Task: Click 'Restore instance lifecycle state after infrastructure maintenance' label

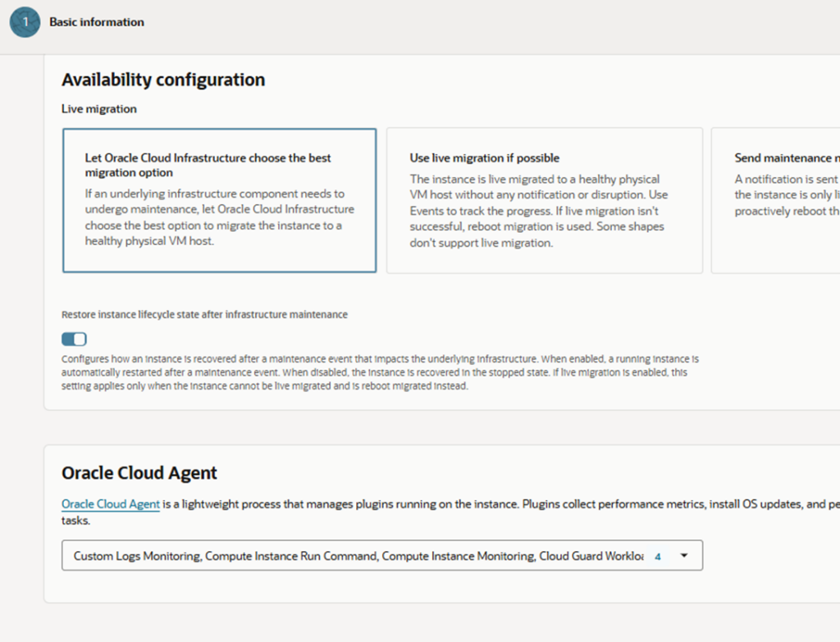Action: point(204,314)
